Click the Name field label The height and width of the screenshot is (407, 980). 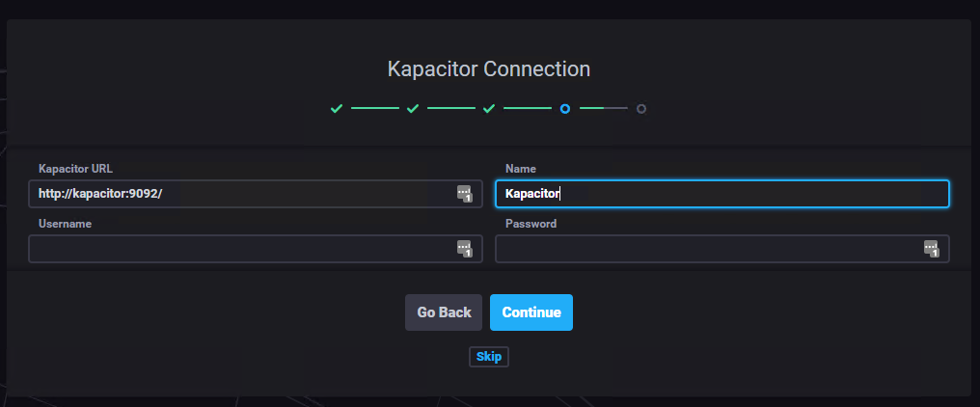coord(521,169)
